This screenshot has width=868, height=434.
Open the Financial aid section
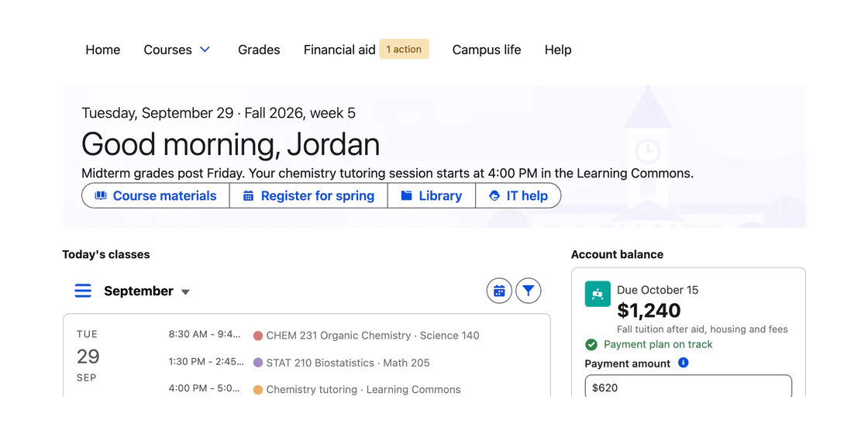pyautogui.click(x=339, y=50)
